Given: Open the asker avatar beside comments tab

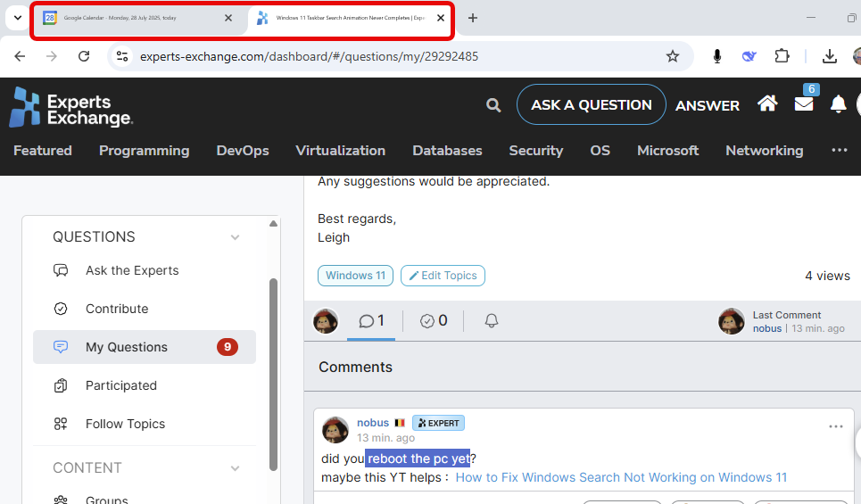Looking at the screenshot, I should (x=326, y=321).
